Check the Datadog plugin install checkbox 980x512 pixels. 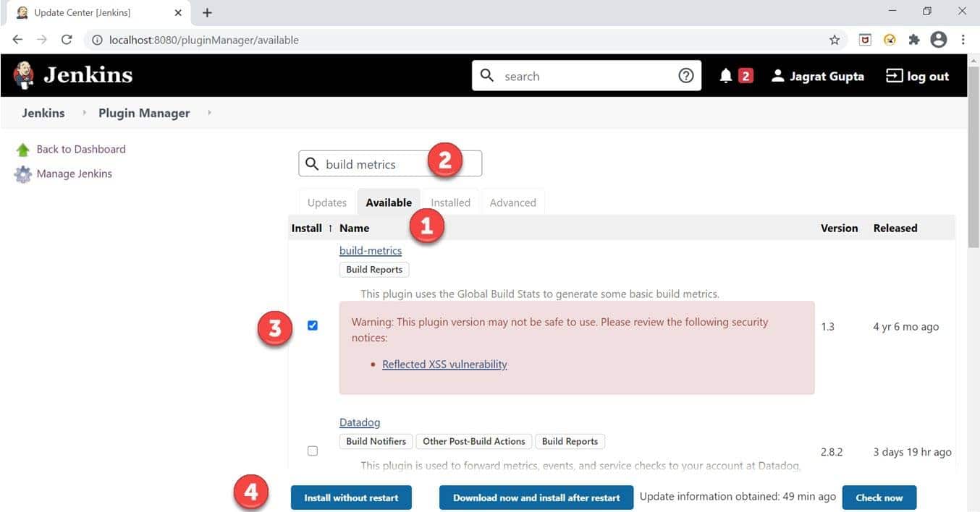coord(312,450)
